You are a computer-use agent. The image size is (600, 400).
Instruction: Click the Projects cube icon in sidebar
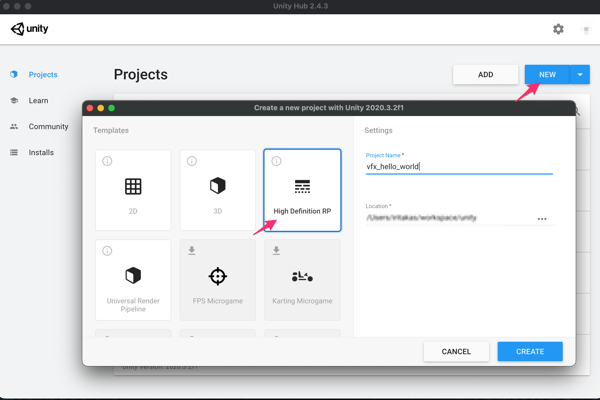tap(14, 74)
